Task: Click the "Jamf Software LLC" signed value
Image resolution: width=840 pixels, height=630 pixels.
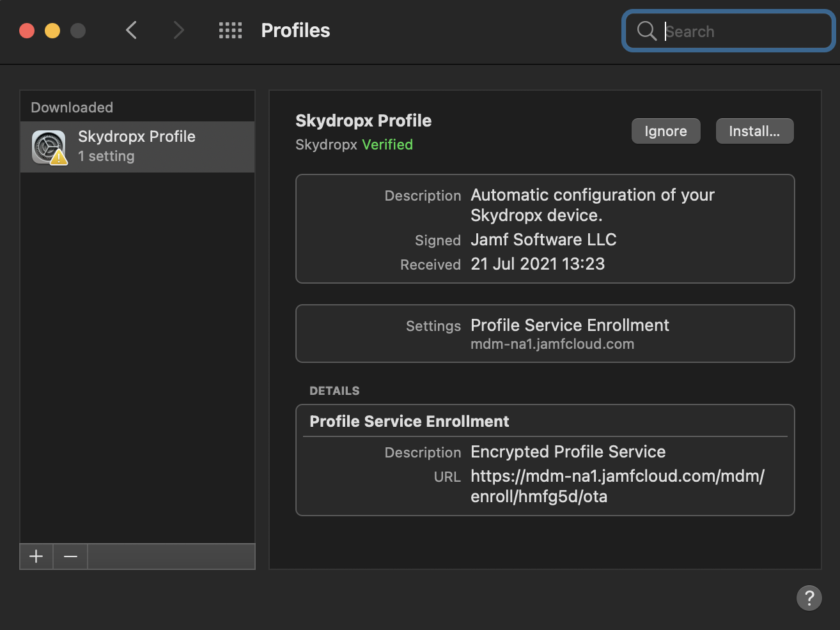Action: click(543, 240)
